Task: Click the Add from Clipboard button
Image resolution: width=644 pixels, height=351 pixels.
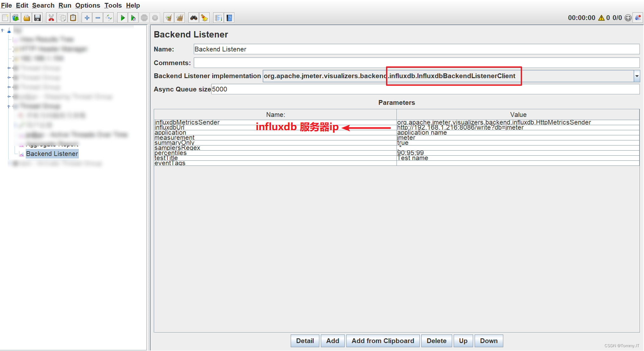Action: (383, 341)
